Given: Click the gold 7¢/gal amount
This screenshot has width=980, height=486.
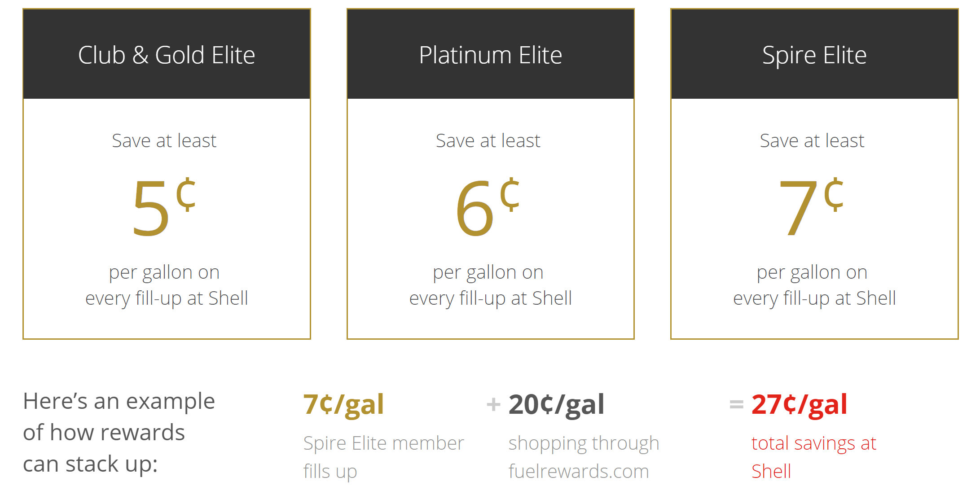Looking at the screenshot, I should coord(343,404).
